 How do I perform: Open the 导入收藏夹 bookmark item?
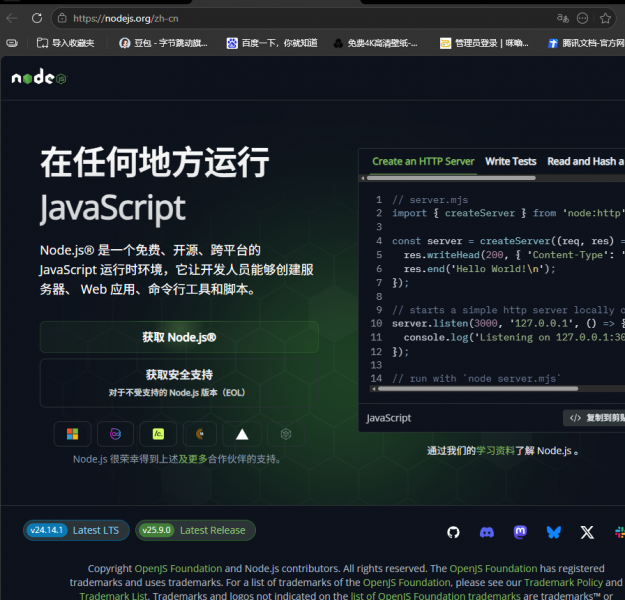point(65,43)
